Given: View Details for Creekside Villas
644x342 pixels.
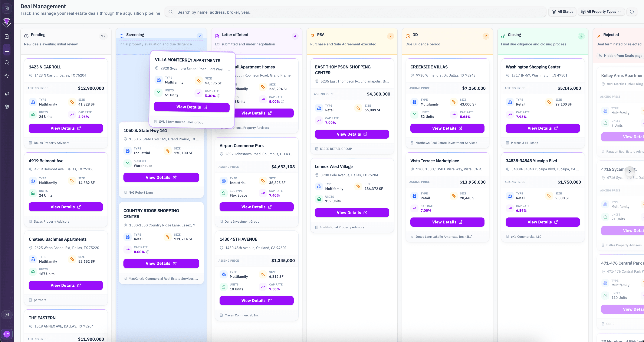Looking at the screenshot, I should (x=447, y=128).
